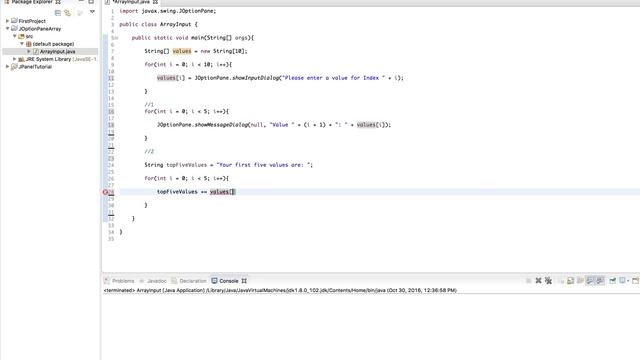This screenshot has width=640, height=360.
Task: Minimize the Package Explorer panel
Action: 81,2
